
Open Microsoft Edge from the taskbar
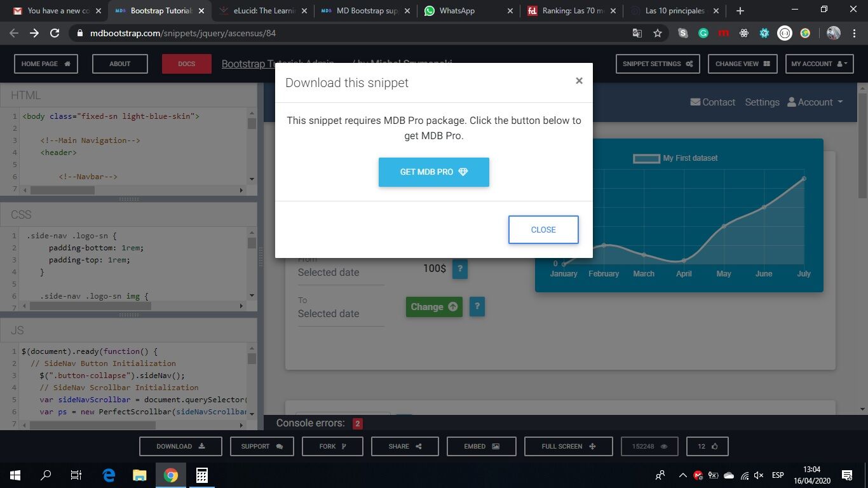tap(109, 475)
